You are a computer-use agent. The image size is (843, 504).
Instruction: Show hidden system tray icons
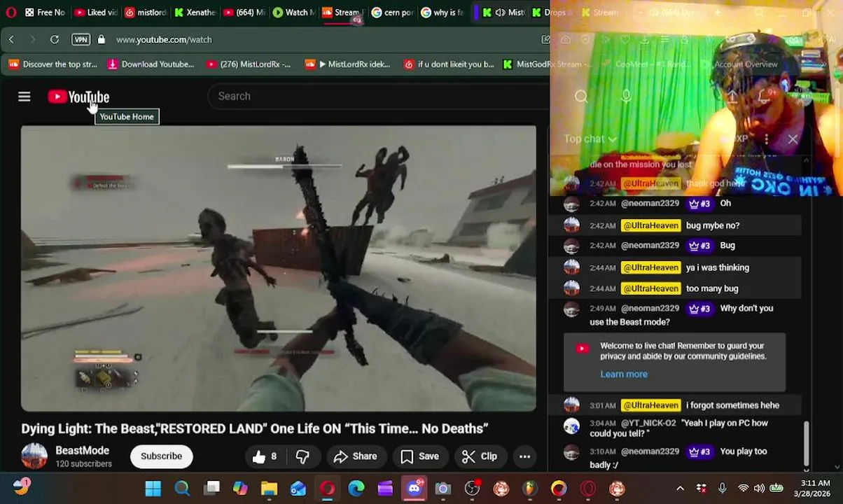[x=680, y=488]
